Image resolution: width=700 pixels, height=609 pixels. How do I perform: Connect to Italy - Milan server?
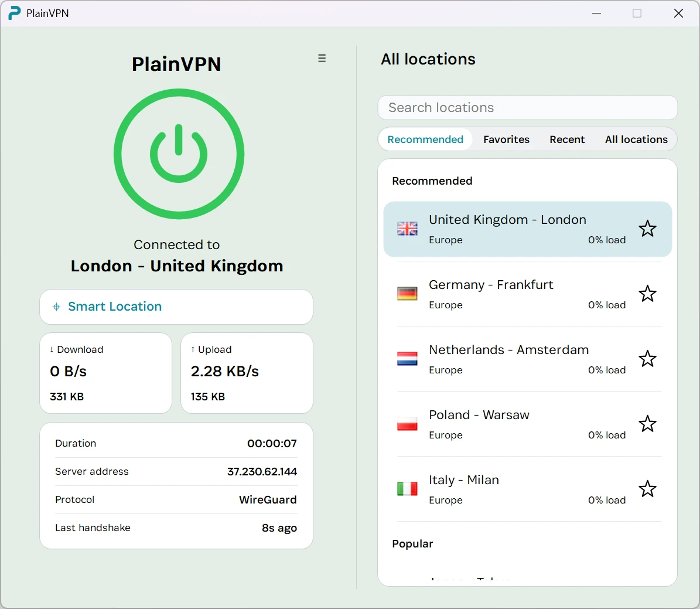(x=528, y=489)
